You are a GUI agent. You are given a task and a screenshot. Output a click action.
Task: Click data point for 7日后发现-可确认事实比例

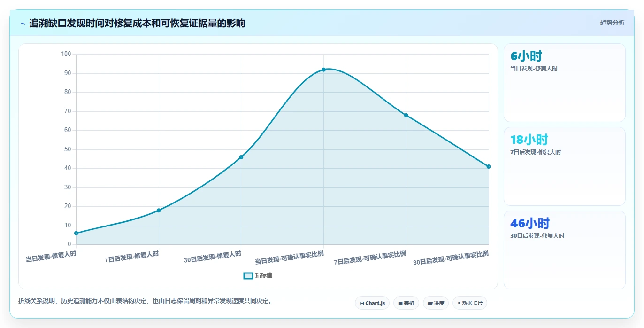tap(406, 115)
